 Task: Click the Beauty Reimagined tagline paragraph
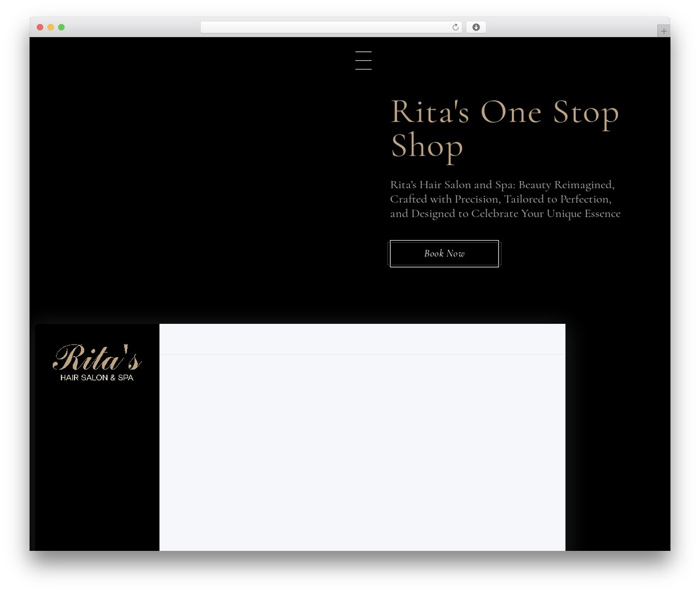click(505, 199)
